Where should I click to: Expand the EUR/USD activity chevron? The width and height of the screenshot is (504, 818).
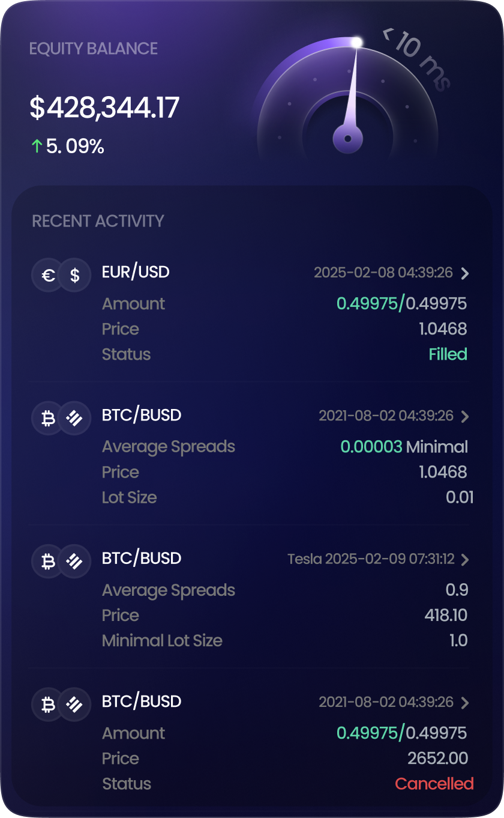pyautogui.click(x=465, y=274)
